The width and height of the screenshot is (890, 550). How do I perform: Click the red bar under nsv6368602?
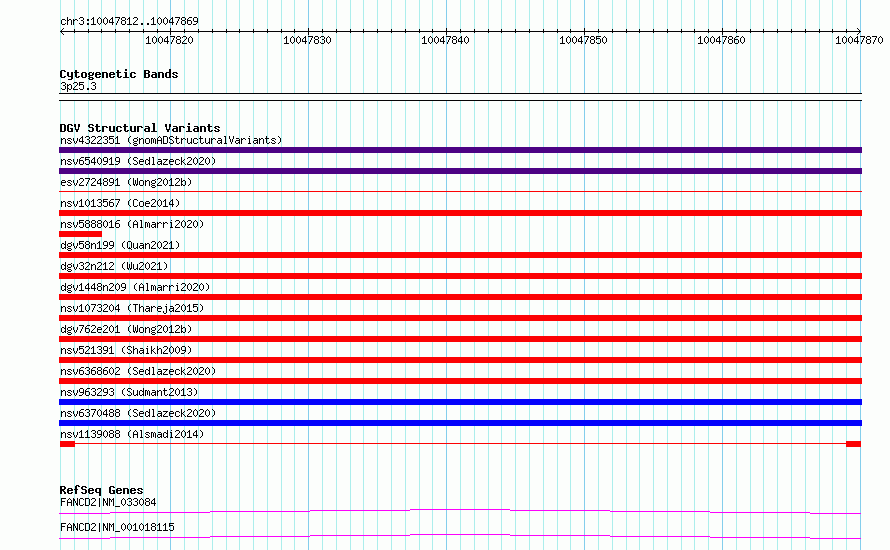point(460,381)
